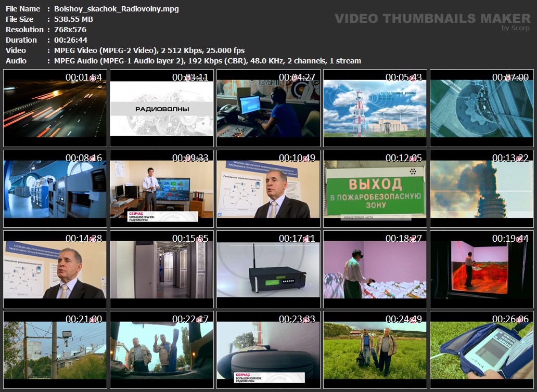Click the Video Thumbnails Maker logo

432,19
